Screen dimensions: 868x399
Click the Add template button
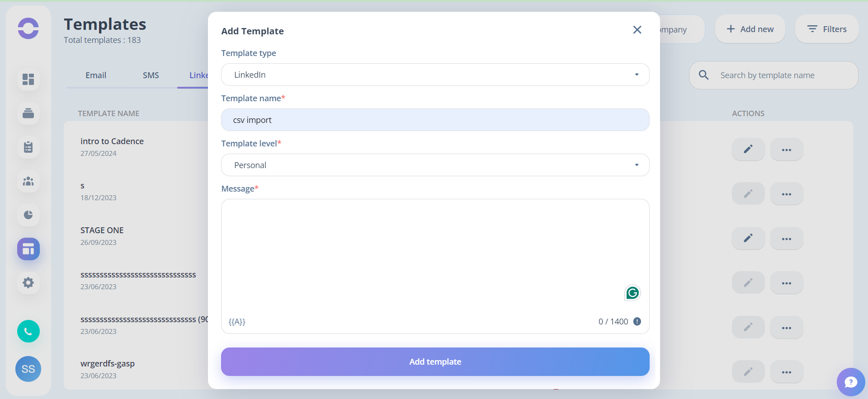coord(435,361)
